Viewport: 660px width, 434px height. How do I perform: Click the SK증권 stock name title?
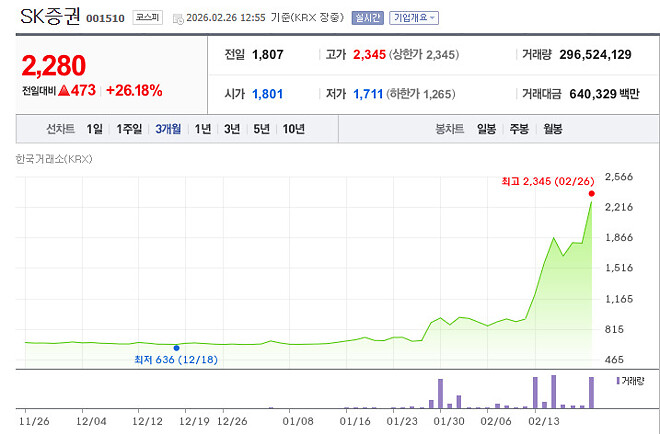click(x=50, y=17)
